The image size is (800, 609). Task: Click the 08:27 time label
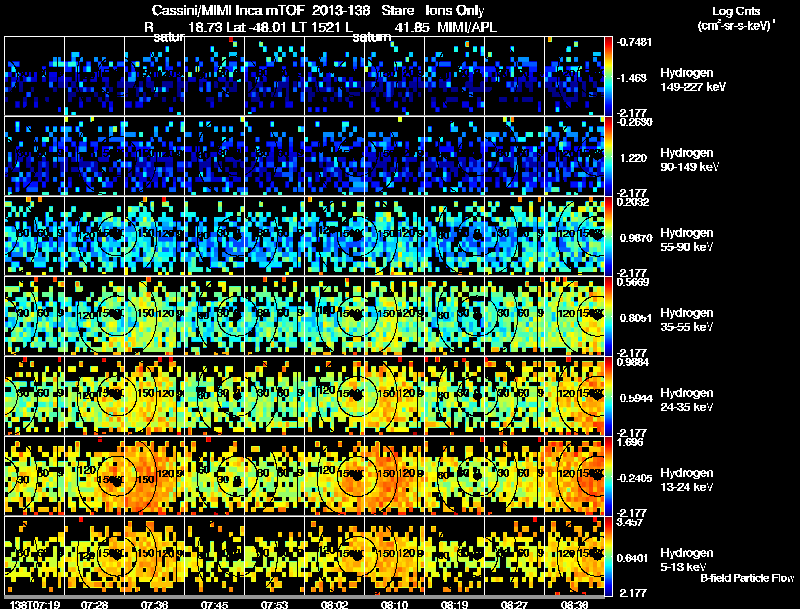[x=514, y=605]
